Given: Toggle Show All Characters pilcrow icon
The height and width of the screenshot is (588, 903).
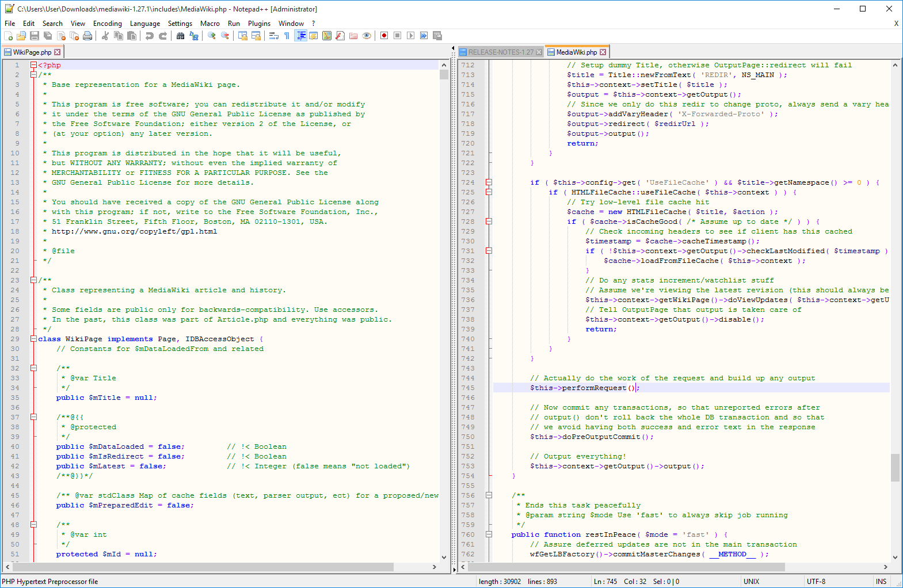Looking at the screenshot, I should tap(287, 36).
